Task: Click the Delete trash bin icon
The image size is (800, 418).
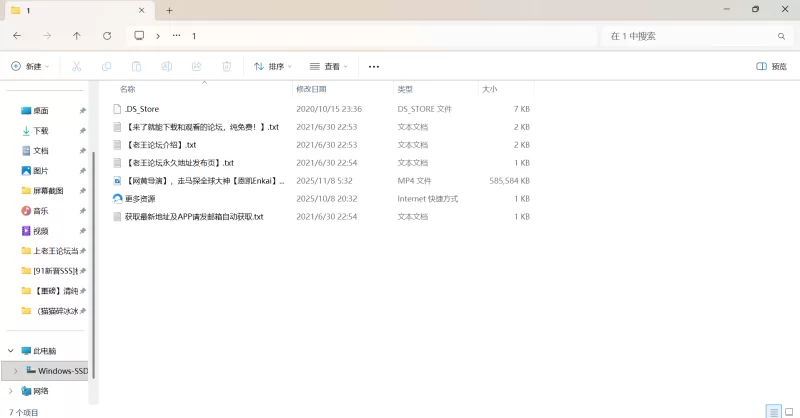Action: click(227, 66)
